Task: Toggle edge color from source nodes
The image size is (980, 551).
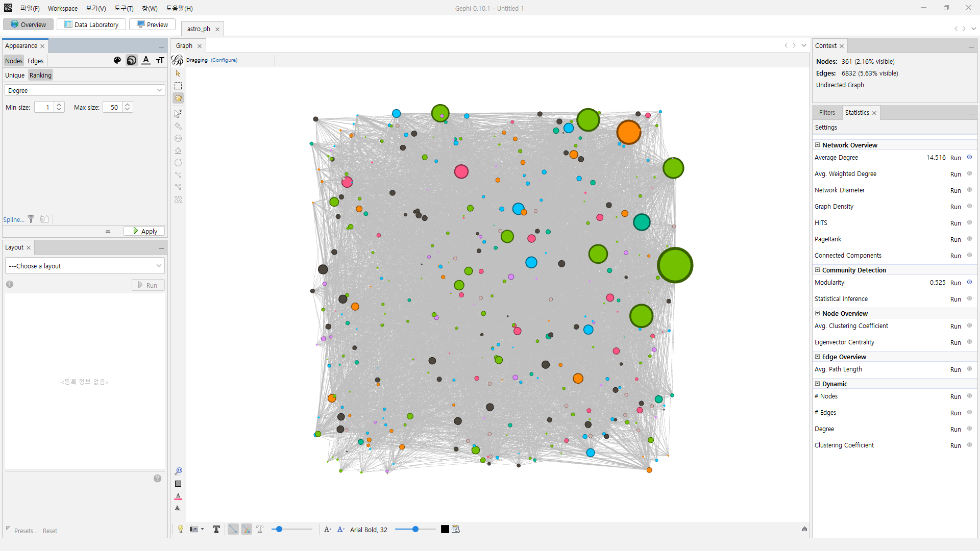Action: (247, 529)
